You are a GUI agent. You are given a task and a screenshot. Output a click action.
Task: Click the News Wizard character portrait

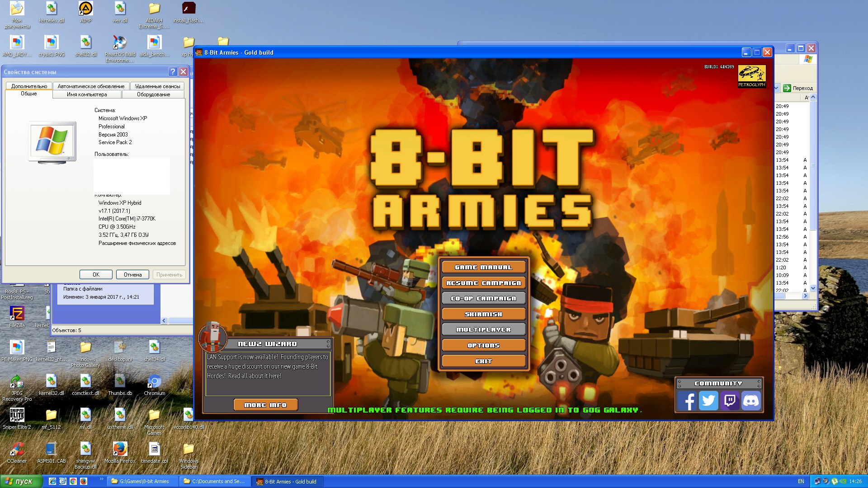point(212,337)
